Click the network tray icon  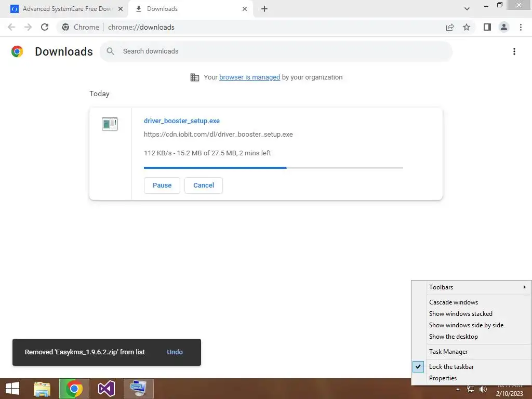click(471, 390)
